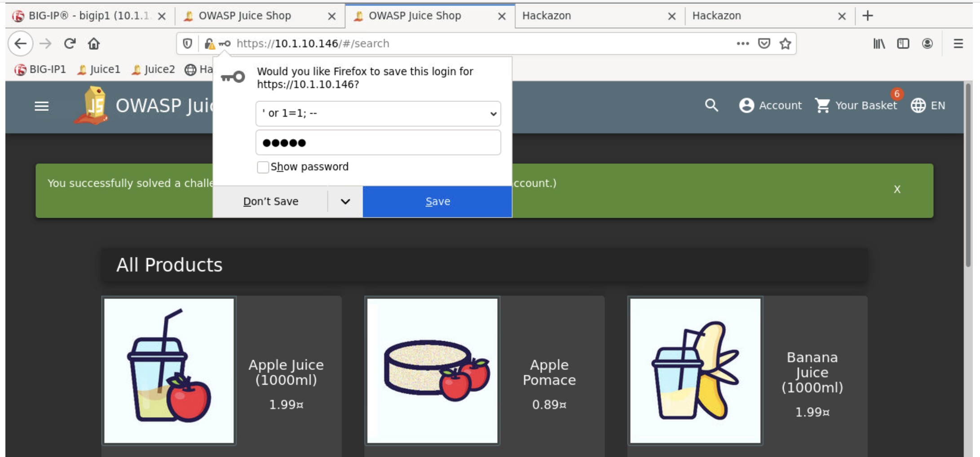The width and height of the screenshot is (980, 457).
Task: Bookmark this page with the star
Action: [x=785, y=44]
